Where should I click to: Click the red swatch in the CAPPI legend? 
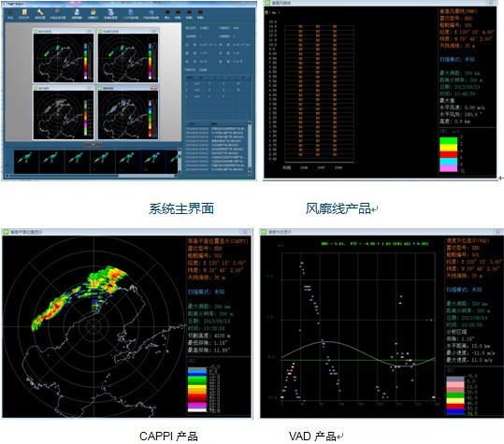pos(197,396)
